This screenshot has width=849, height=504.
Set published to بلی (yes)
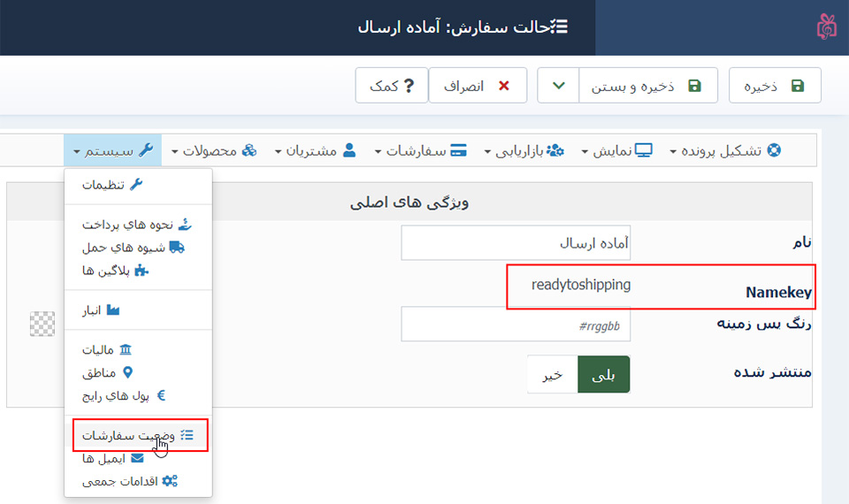[604, 374]
